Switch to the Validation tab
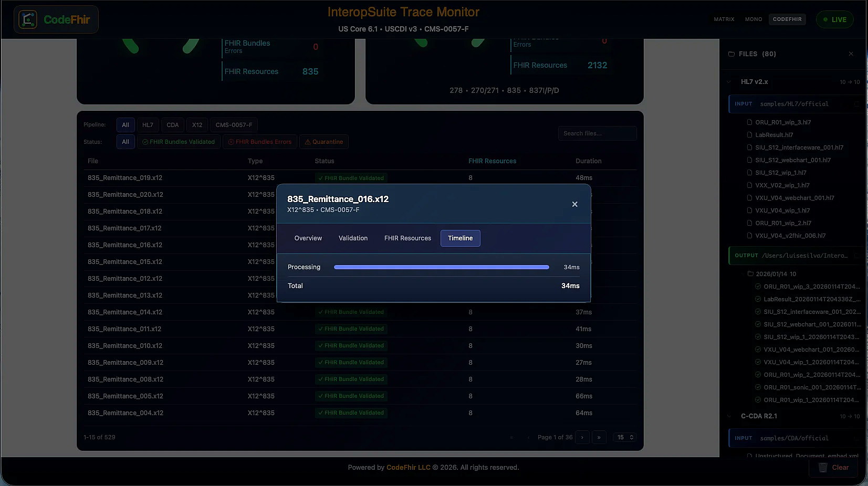 [352, 238]
